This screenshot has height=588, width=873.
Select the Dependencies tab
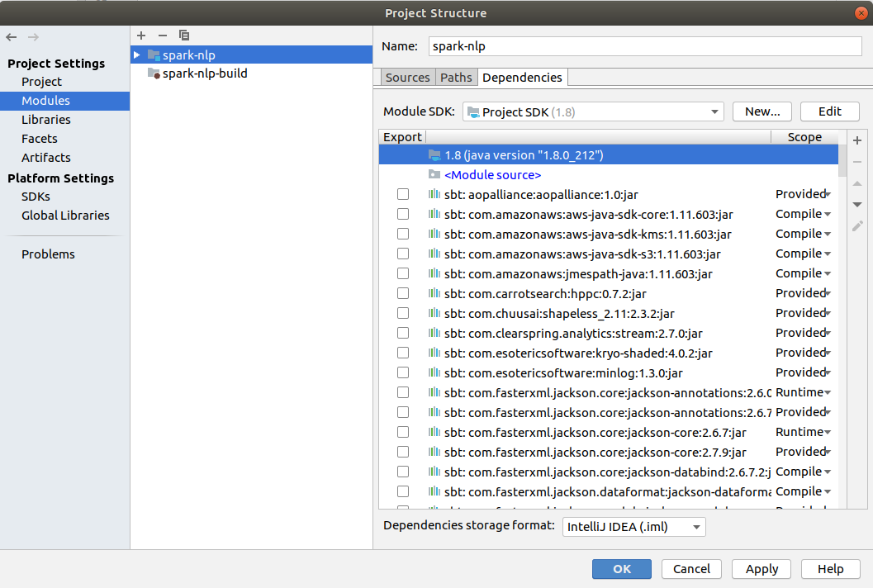(x=522, y=78)
